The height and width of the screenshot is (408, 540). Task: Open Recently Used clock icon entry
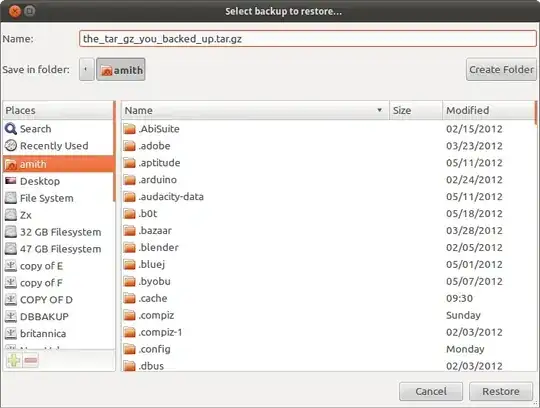11,146
